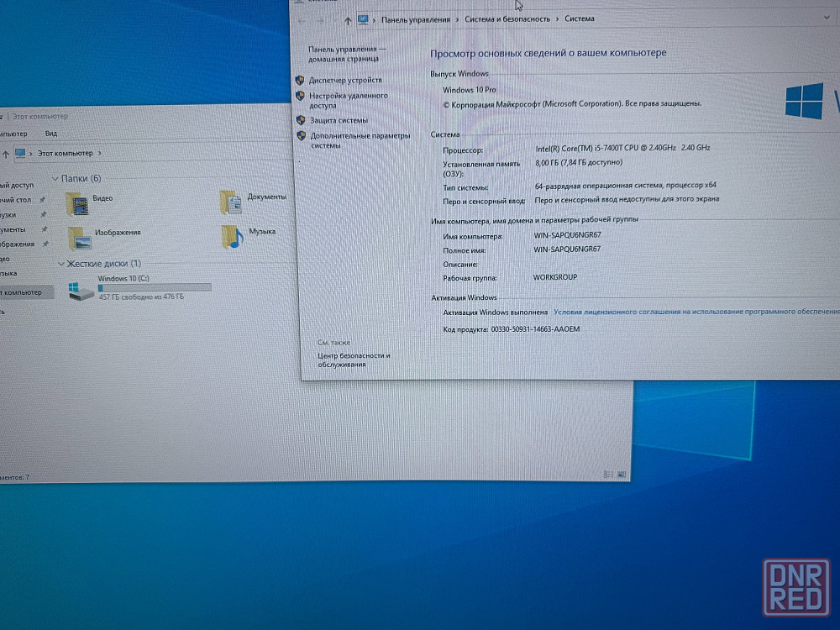Click the 64-разрядная операционная система text
This screenshot has width=840, height=630.
625,186
